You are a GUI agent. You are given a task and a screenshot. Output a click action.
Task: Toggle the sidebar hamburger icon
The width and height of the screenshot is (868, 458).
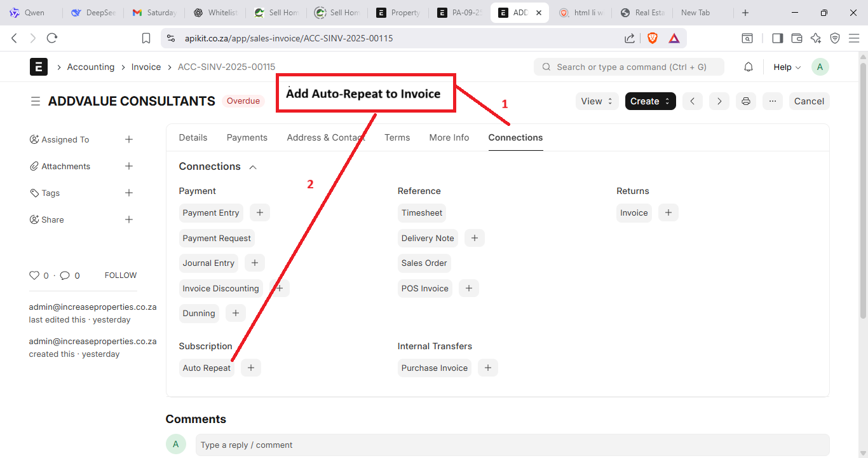(x=36, y=101)
